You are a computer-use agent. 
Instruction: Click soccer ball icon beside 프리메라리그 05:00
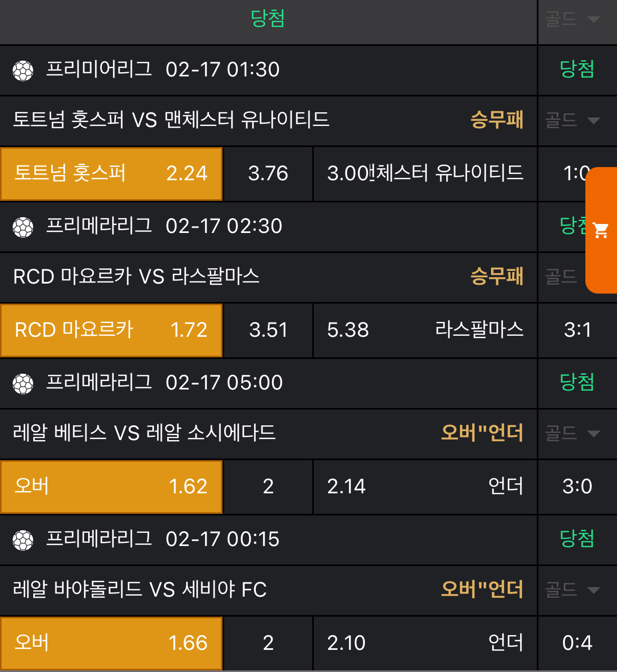click(23, 383)
